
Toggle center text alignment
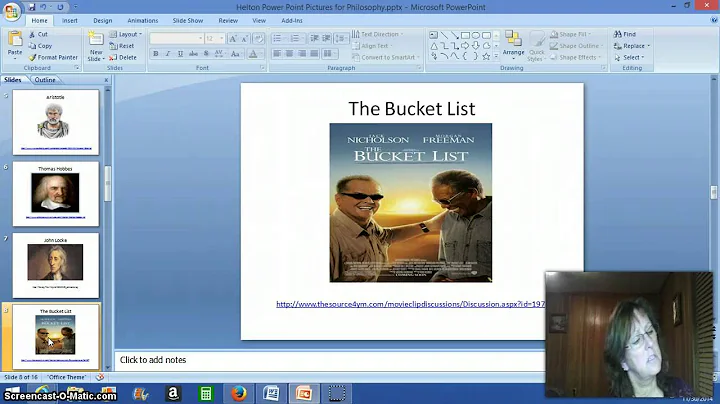[x=289, y=54]
